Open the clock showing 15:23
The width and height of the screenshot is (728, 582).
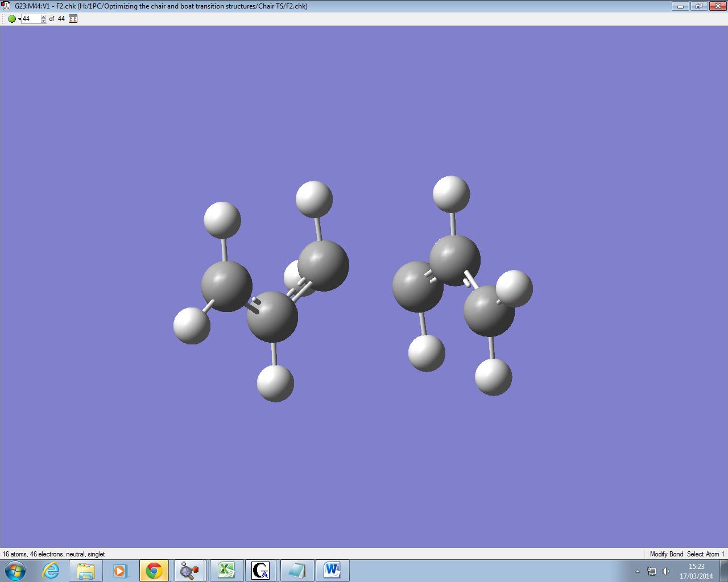(x=696, y=571)
